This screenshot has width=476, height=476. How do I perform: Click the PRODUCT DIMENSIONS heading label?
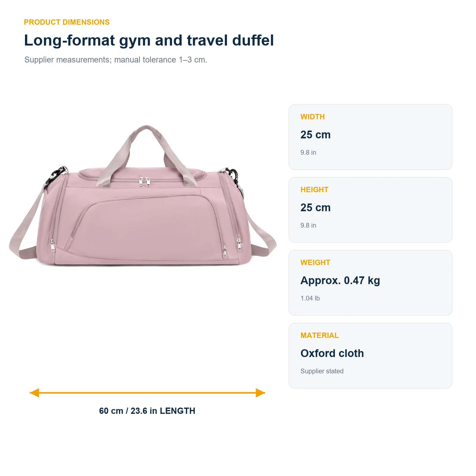pos(67,22)
